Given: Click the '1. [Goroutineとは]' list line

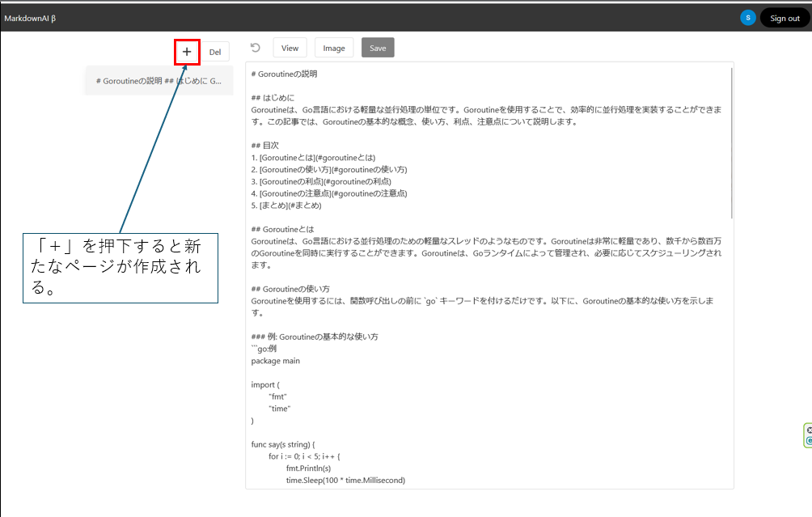Looking at the screenshot, I should pyautogui.click(x=313, y=158).
